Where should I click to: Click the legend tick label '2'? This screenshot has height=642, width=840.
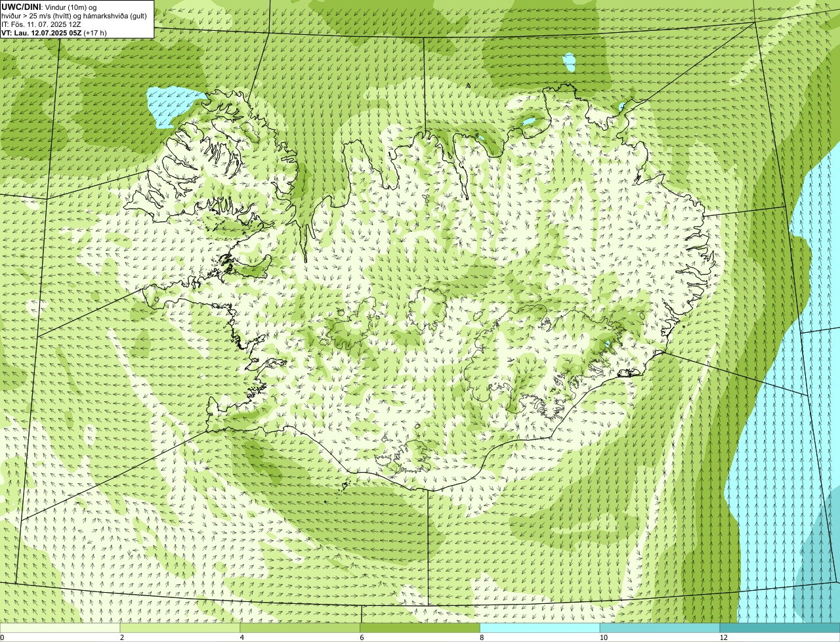[x=122, y=638]
